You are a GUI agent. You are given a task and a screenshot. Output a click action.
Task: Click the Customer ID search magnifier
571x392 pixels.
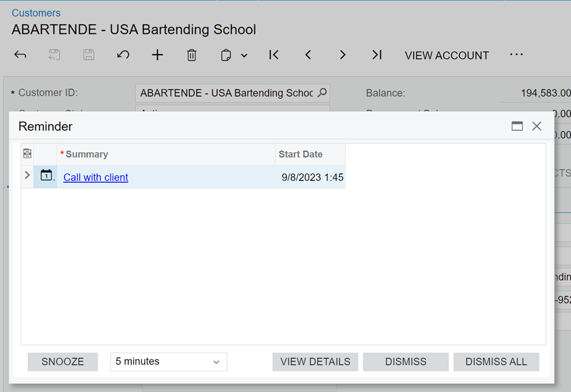323,93
